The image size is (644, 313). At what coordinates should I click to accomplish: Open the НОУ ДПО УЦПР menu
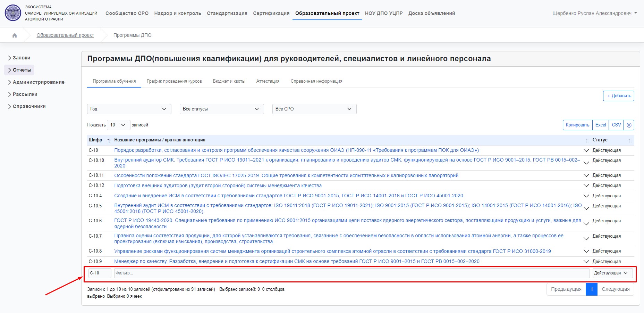(x=384, y=13)
